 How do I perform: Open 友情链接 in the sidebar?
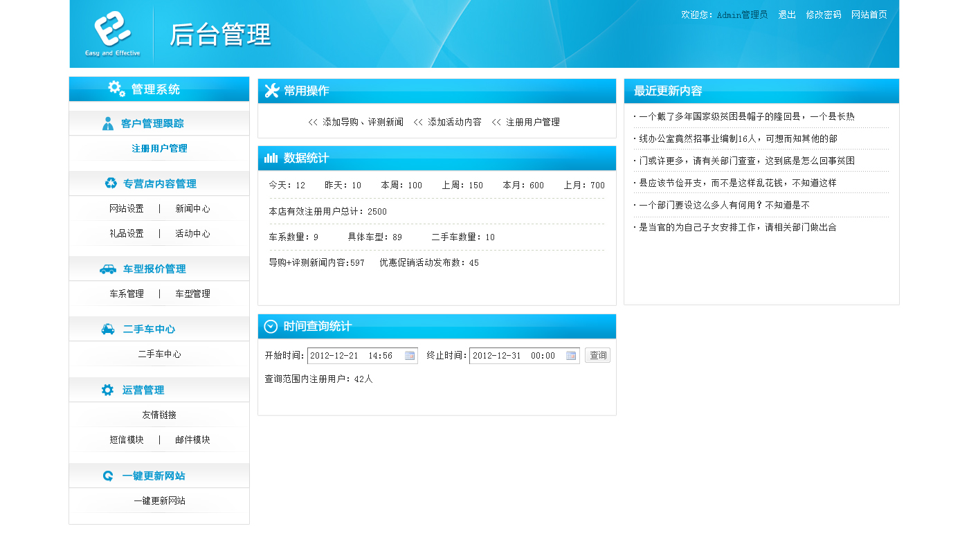(x=159, y=415)
